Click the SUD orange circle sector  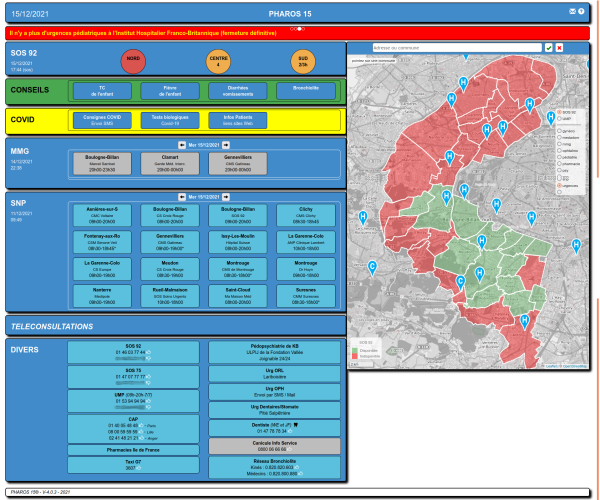point(303,60)
